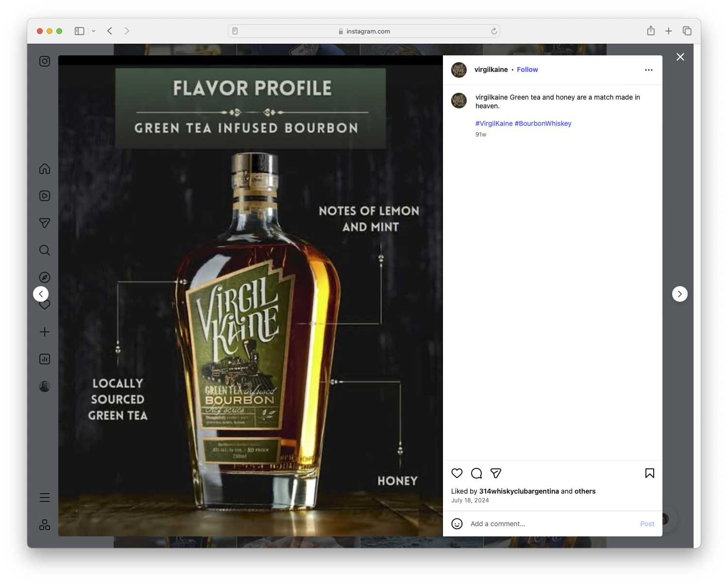This screenshot has width=728, height=584.
Task: Open reader/page icon in address bar
Action: (235, 31)
